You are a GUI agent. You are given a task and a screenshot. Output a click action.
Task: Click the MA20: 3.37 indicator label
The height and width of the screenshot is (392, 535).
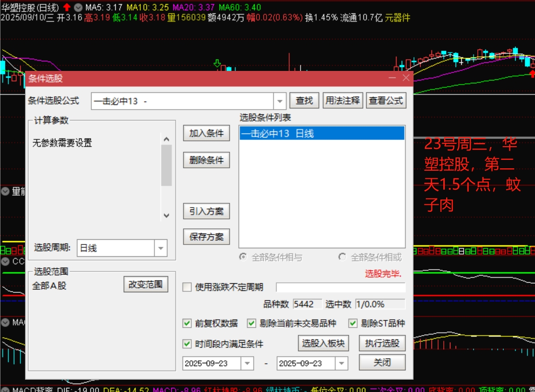[193, 7]
